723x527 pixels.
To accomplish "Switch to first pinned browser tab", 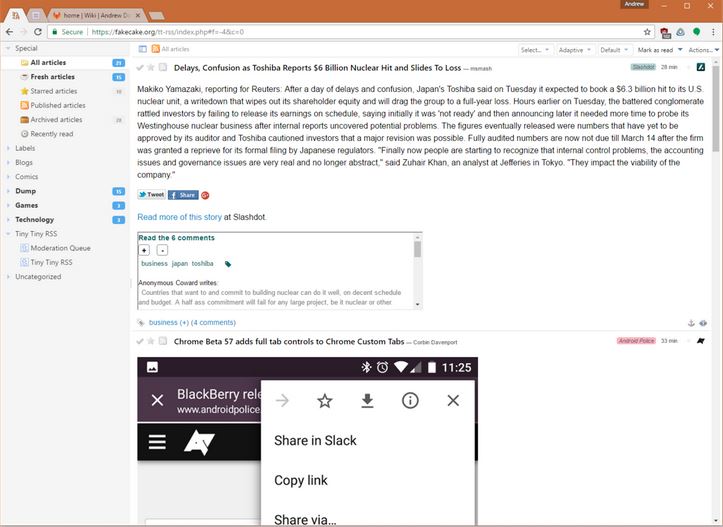I will tap(16, 15).
